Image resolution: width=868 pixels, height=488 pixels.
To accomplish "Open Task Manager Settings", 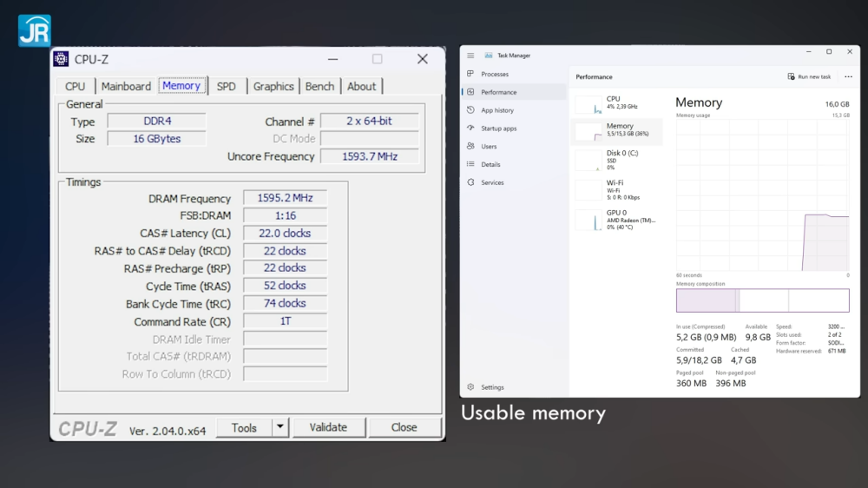I will [513, 387].
